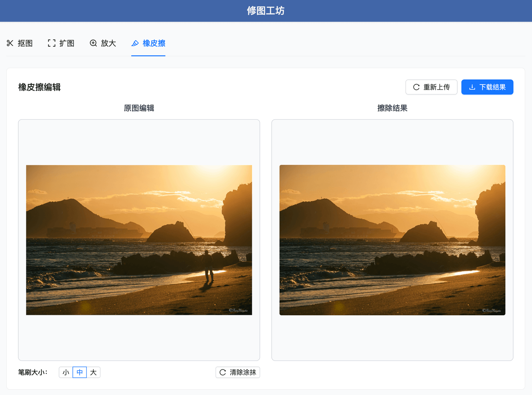Click the expand-frame icon beside 扩图

pos(51,43)
